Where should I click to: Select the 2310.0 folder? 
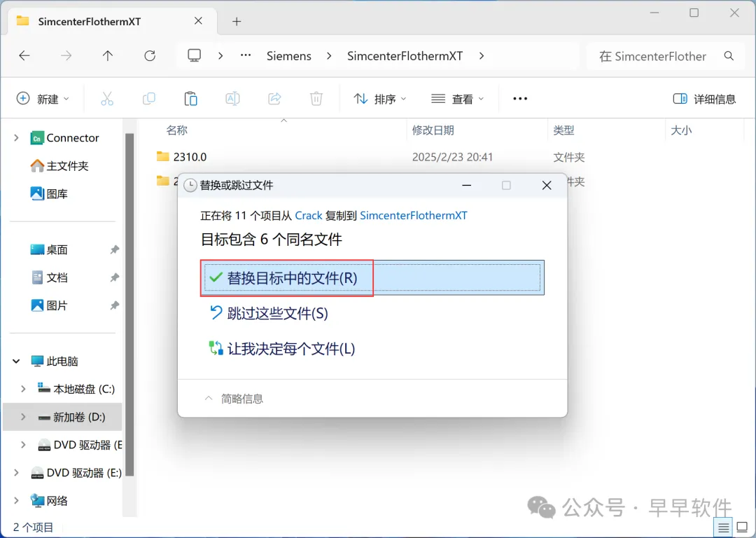(190, 157)
